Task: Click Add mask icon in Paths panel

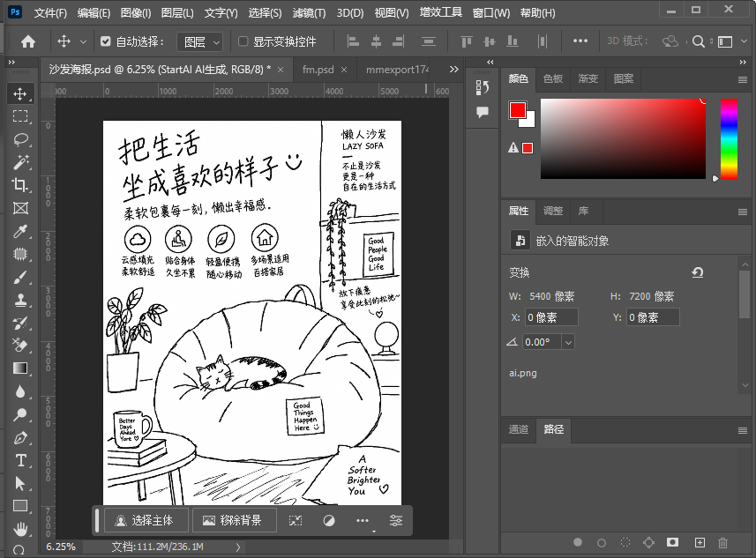Action: click(x=672, y=543)
